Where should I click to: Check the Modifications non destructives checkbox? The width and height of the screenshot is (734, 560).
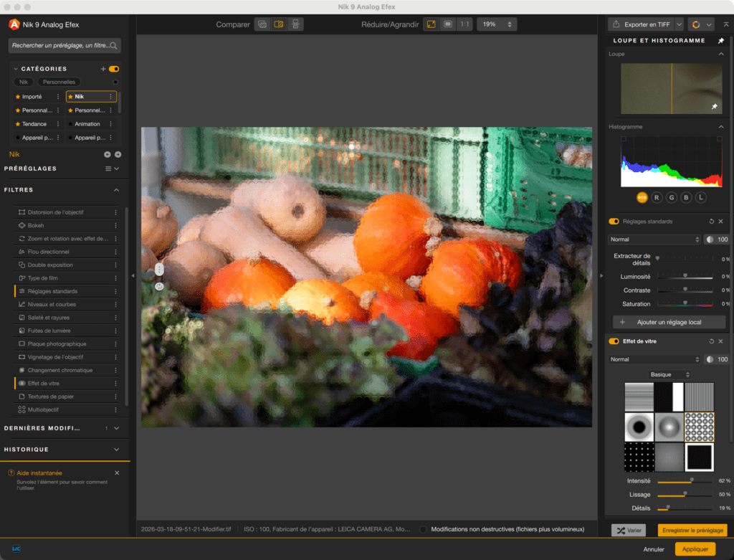coord(422,528)
